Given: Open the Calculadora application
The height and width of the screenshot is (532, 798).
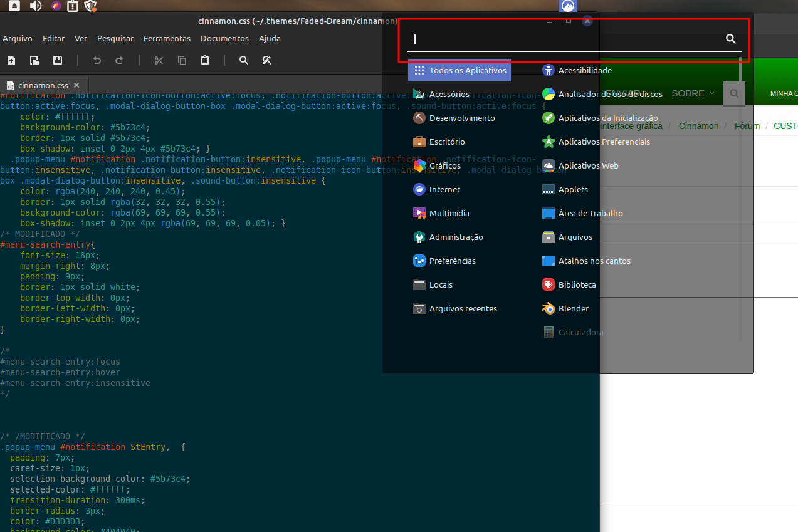Looking at the screenshot, I should coord(573,332).
